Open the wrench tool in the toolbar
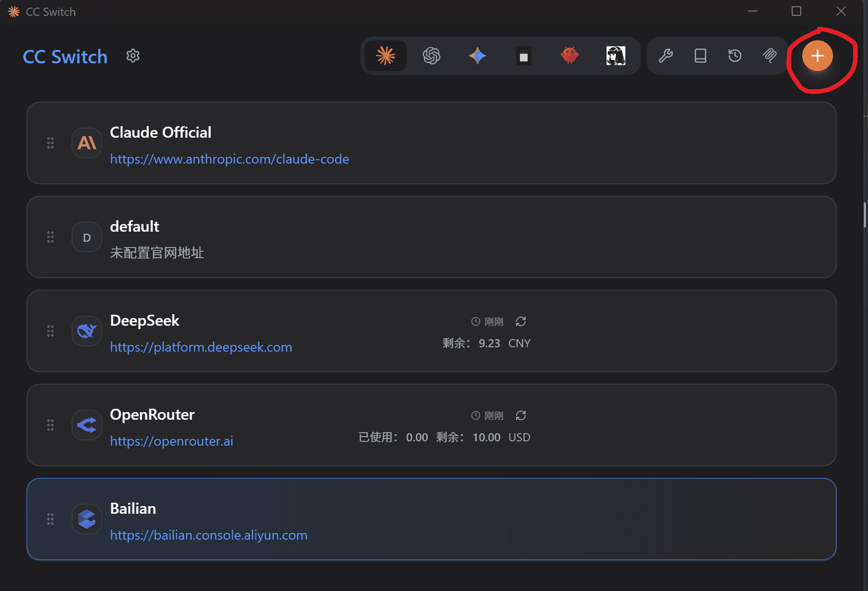Screen dimensions: 868x591 666,56
